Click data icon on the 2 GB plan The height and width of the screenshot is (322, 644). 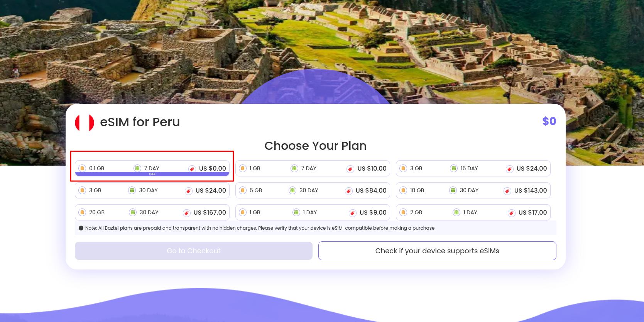coord(403,212)
